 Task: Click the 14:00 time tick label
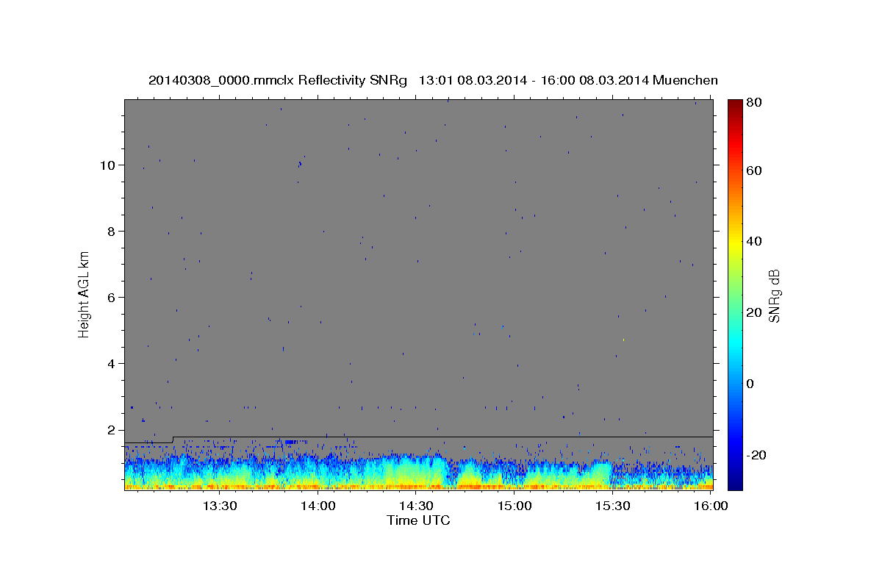click(x=318, y=506)
